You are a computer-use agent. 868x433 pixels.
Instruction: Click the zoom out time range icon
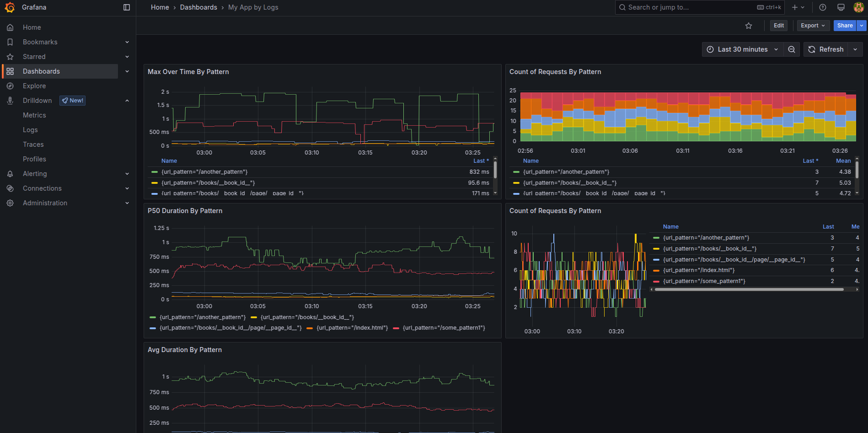pos(792,49)
